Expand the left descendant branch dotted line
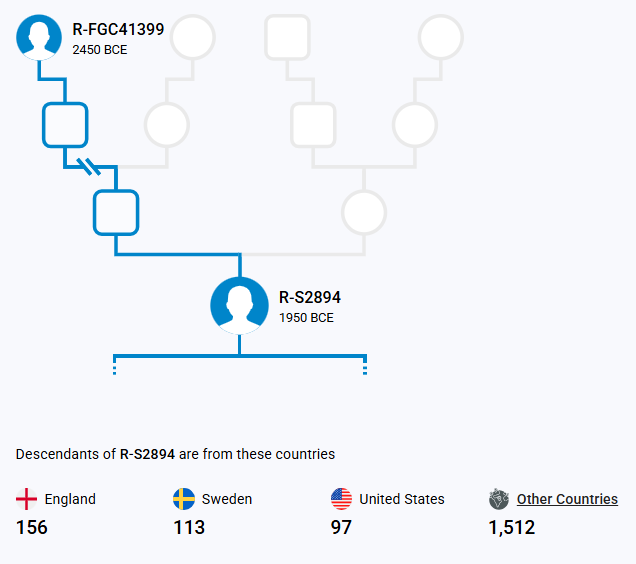This screenshot has width=636, height=564. pos(114,365)
